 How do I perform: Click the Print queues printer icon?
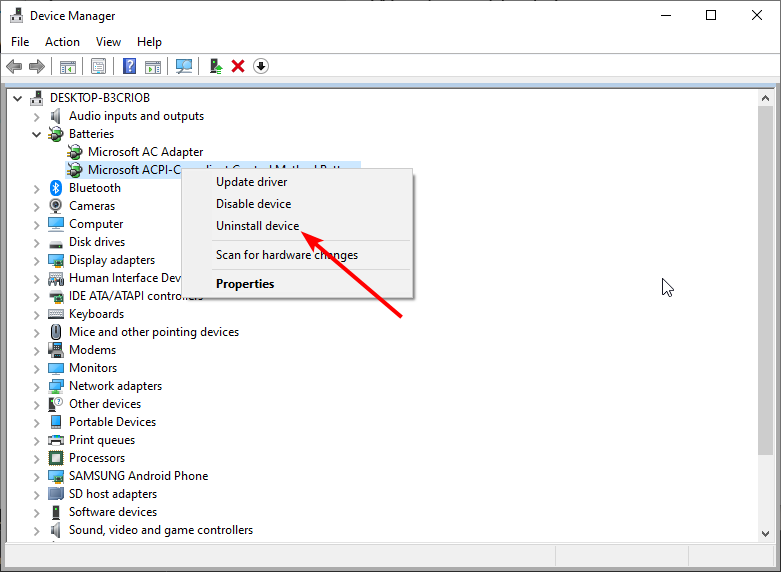(56, 440)
